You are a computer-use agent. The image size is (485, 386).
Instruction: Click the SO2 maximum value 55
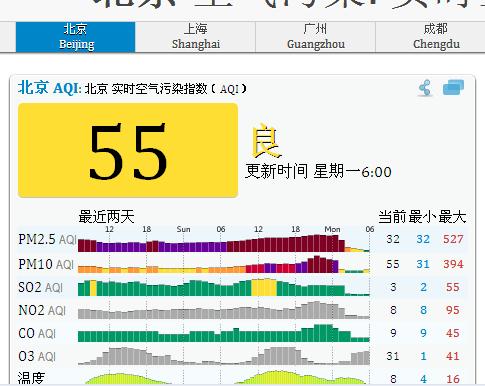[x=453, y=287]
